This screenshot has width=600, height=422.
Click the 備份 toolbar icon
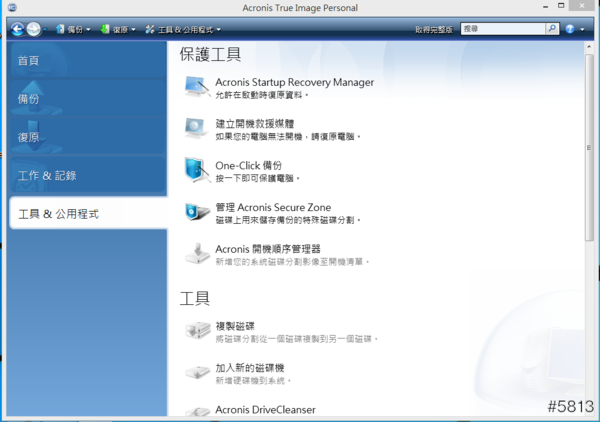60,29
